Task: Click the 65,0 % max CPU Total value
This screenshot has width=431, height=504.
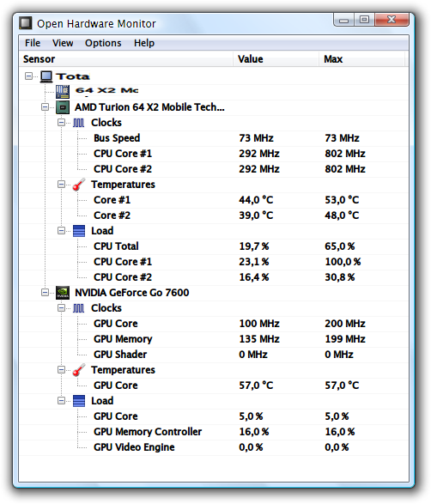Action: (x=340, y=246)
